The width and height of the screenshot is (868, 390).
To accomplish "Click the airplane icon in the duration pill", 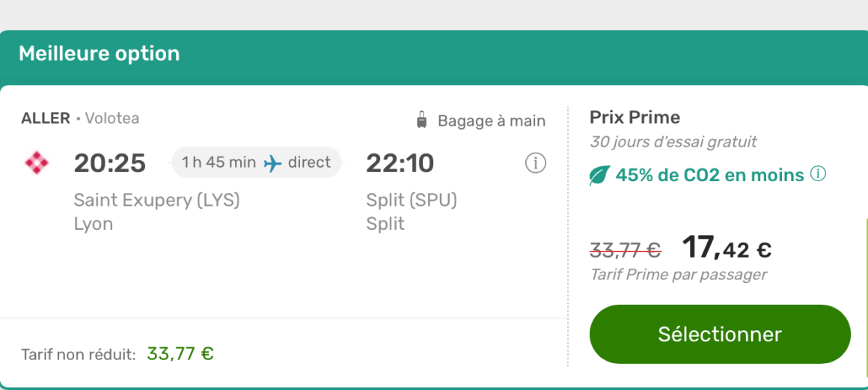I will 273,163.
